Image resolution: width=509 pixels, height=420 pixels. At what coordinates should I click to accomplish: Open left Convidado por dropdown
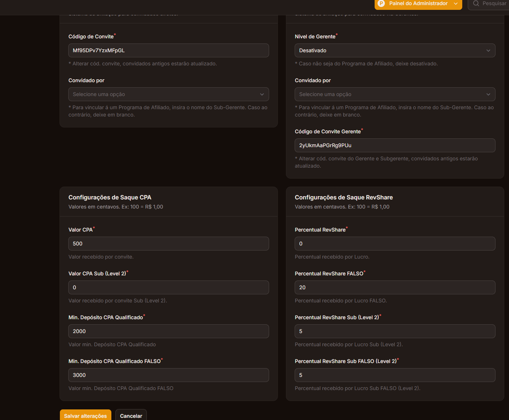168,94
